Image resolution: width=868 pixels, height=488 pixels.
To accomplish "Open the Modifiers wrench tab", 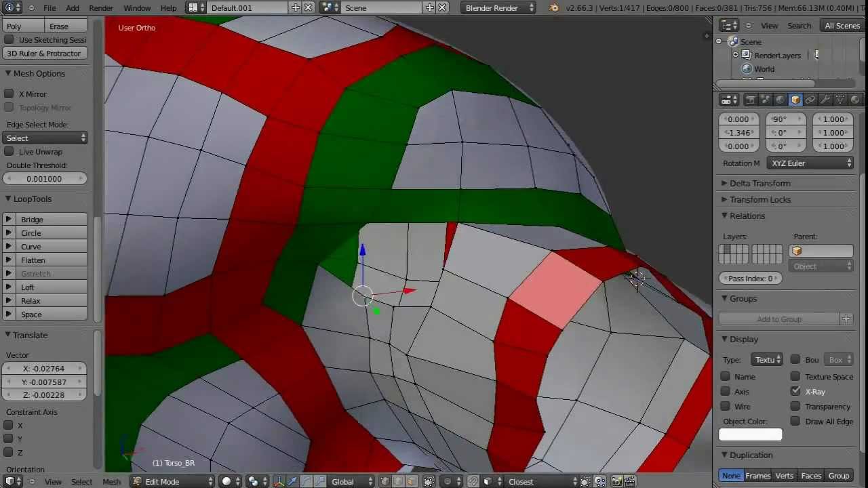I will pyautogui.click(x=825, y=100).
